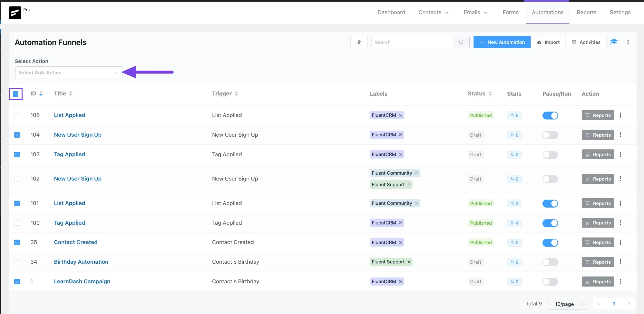Uncheck the box for row 103 Tag Applied
Image resolution: width=644 pixels, height=314 pixels.
coord(17,154)
